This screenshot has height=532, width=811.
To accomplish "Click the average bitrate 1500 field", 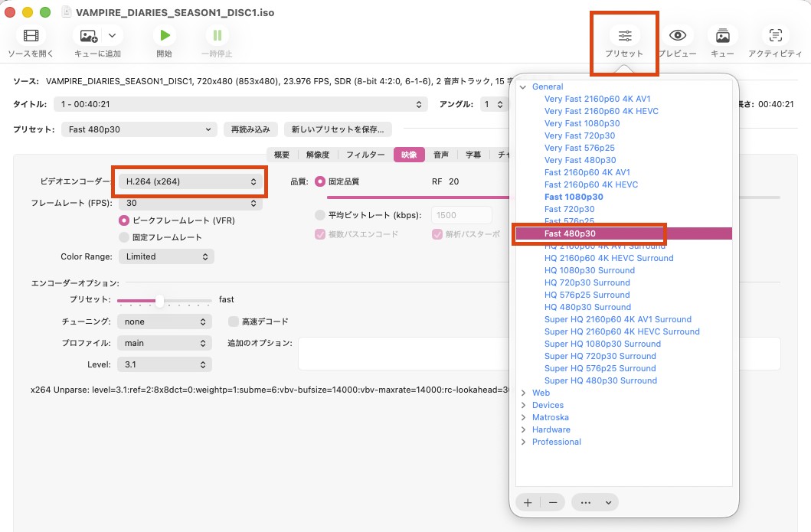I will point(461,215).
